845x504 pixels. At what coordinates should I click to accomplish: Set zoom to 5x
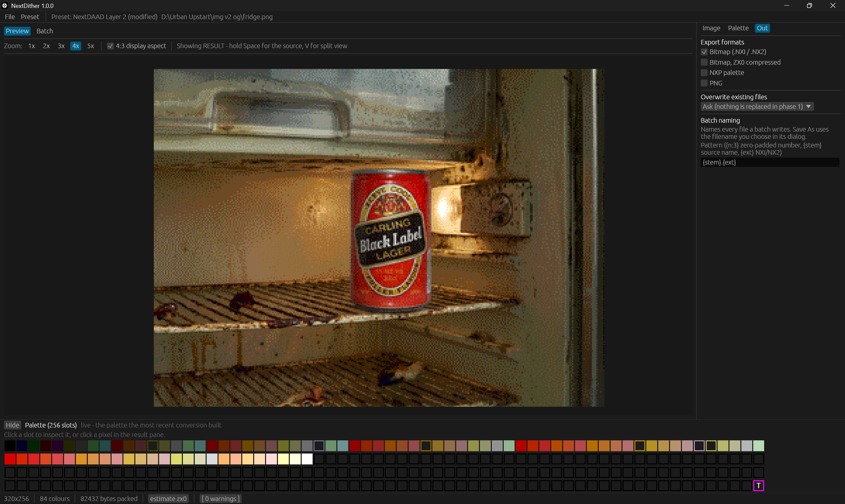pos(91,46)
